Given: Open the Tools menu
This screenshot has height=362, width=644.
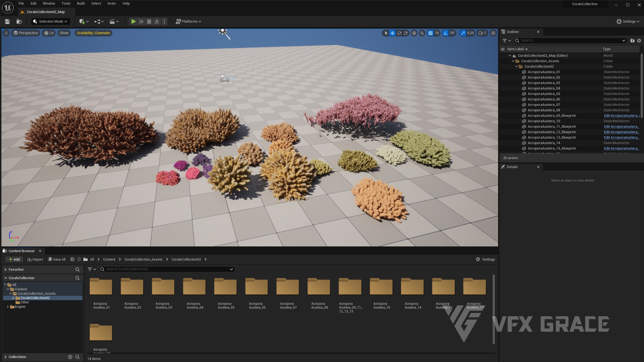Looking at the screenshot, I should click(x=66, y=3).
